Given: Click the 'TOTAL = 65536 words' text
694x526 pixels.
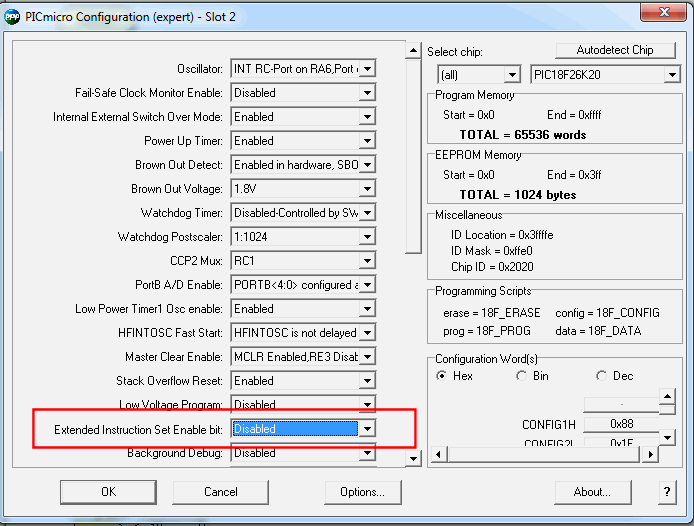Looking at the screenshot, I should 523,135.
